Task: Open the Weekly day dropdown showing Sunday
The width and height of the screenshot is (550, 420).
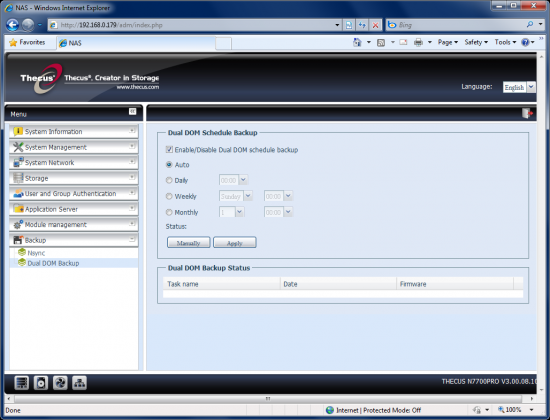Action: [248, 196]
